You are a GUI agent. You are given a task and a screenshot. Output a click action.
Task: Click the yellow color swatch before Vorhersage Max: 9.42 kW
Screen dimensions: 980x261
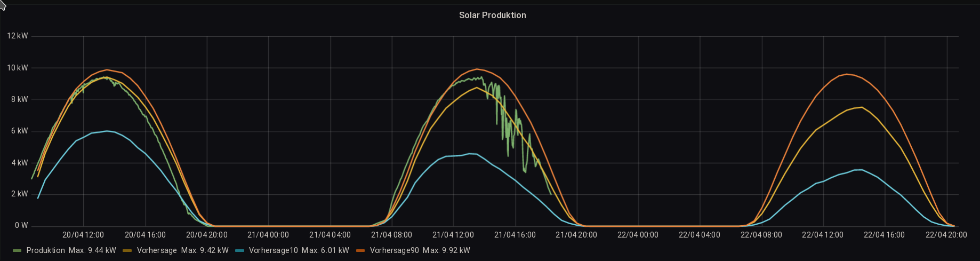(x=127, y=250)
